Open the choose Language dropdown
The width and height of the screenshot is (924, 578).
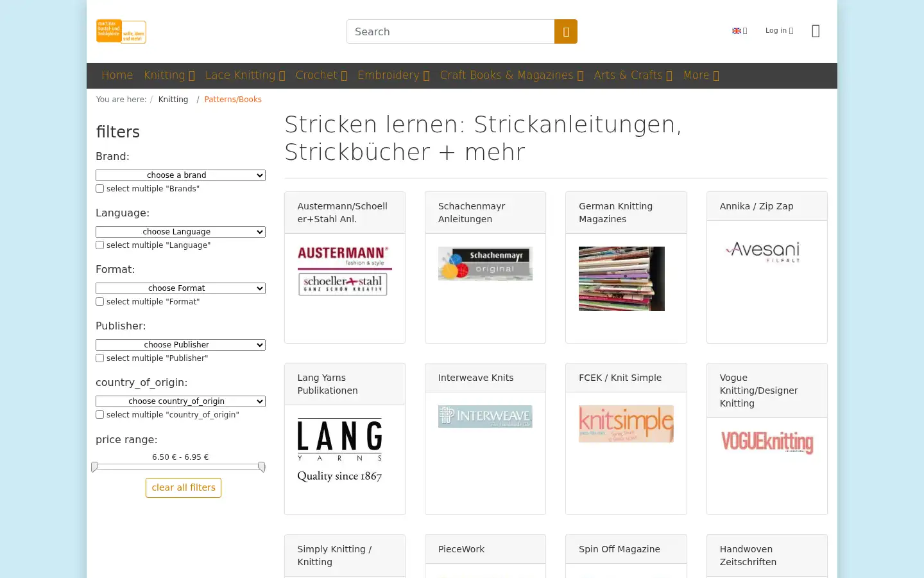[x=180, y=232]
